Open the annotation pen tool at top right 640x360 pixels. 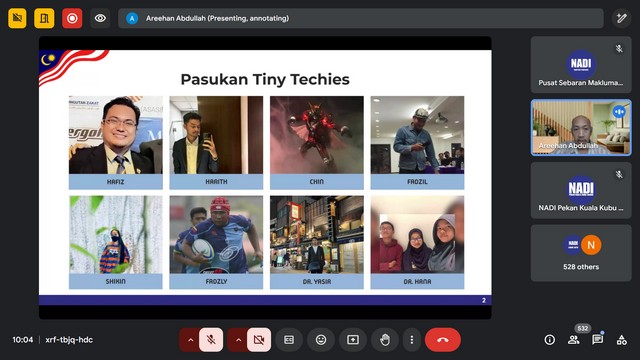[622, 18]
